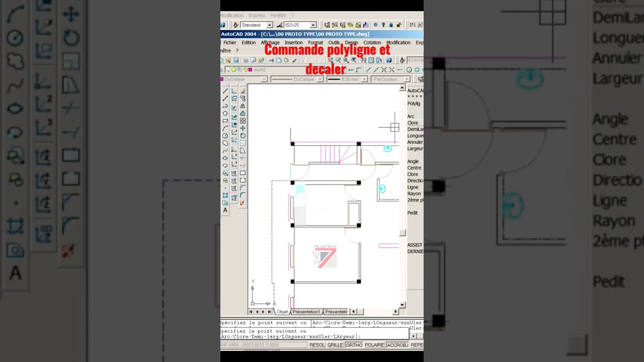Viewport: 644px width, 362px height.
Task: Click the Array modify tool
Action: [x=243, y=121]
